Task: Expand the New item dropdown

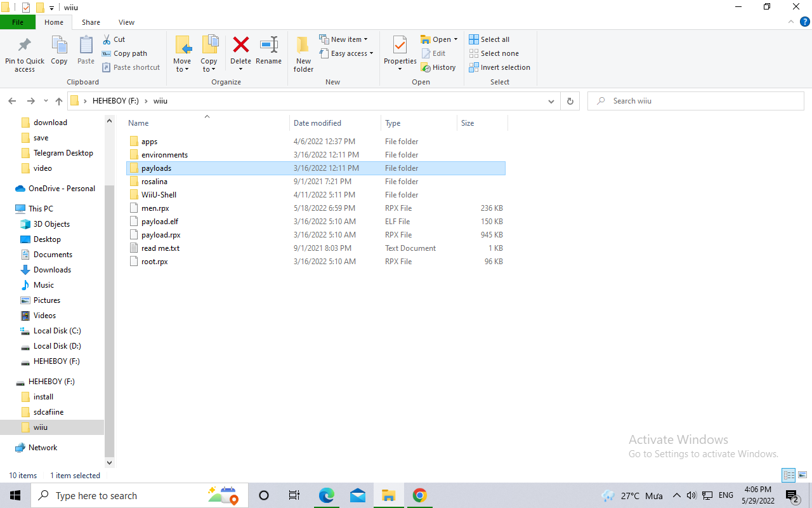Action: 343,39
